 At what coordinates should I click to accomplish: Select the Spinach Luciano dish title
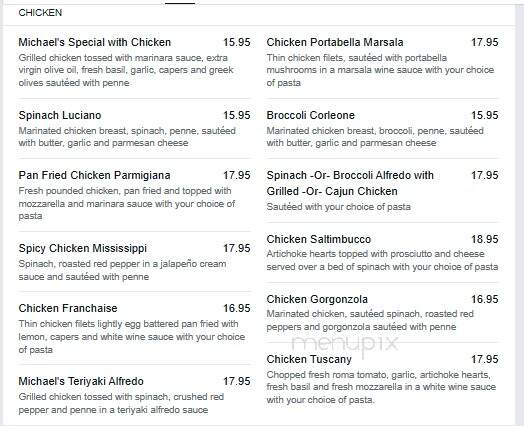[60, 115]
